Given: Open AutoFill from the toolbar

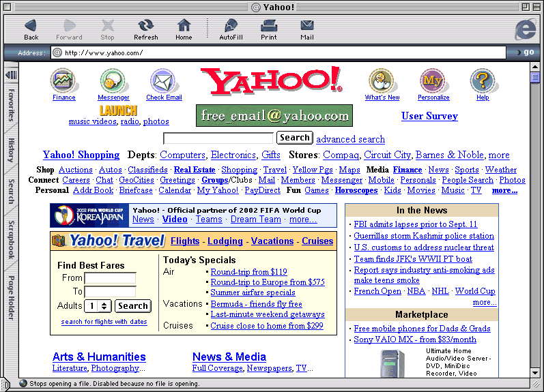Looking at the screenshot, I should tap(231, 28).
